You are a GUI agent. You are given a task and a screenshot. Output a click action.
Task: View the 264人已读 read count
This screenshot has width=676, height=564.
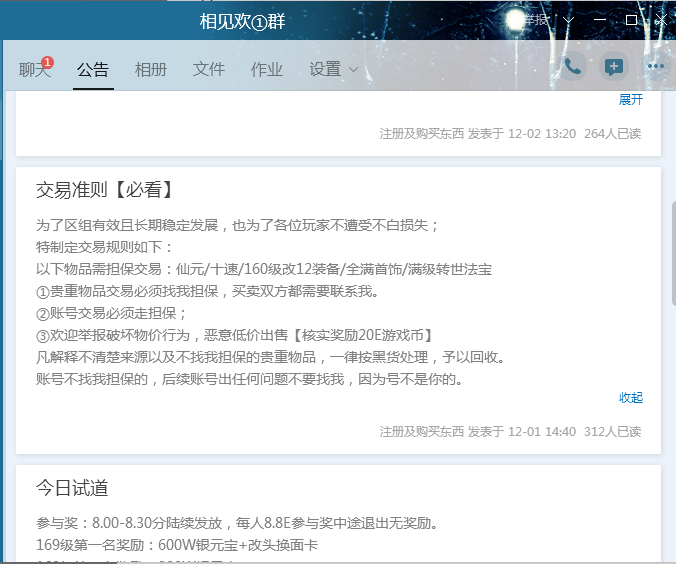click(612, 134)
